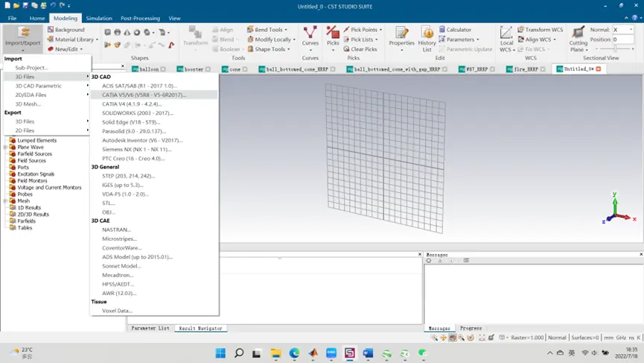The image size is (644, 363).
Task: Open the Normal axis dropdown
Action: pos(631,30)
